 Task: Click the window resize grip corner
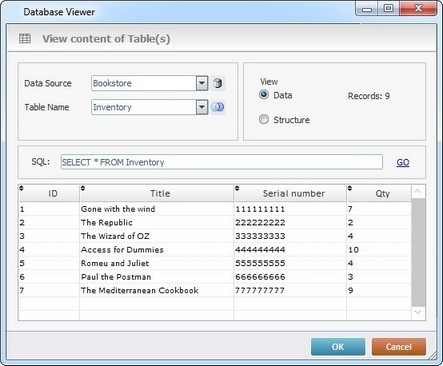(x=432, y=356)
